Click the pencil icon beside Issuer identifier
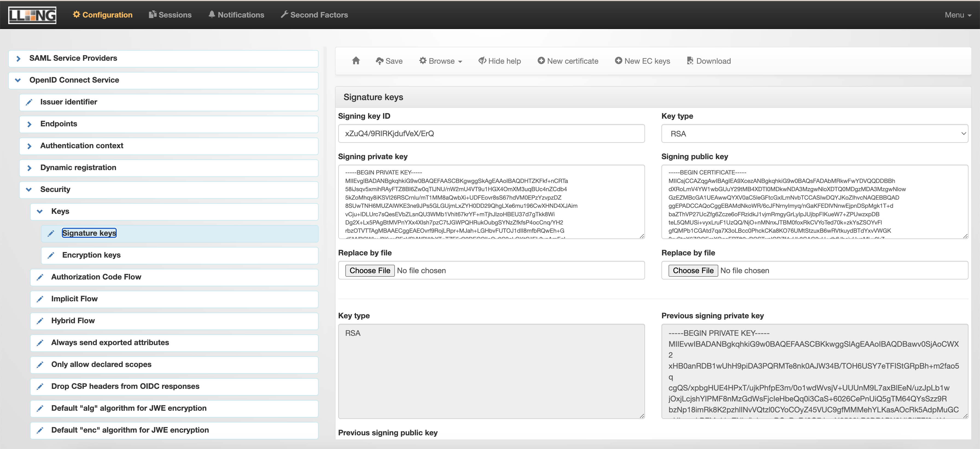980x449 pixels. (29, 102)
